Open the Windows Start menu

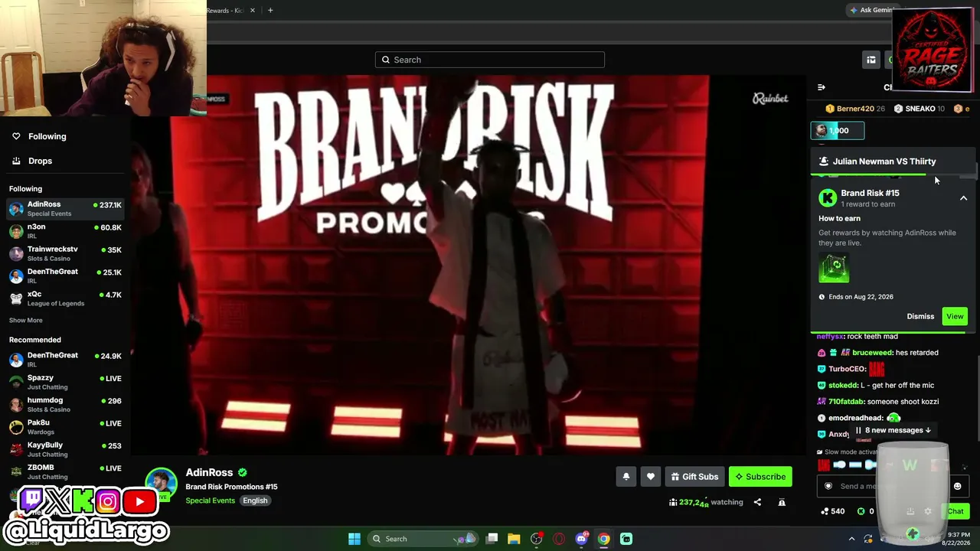(x=354, y=539)
